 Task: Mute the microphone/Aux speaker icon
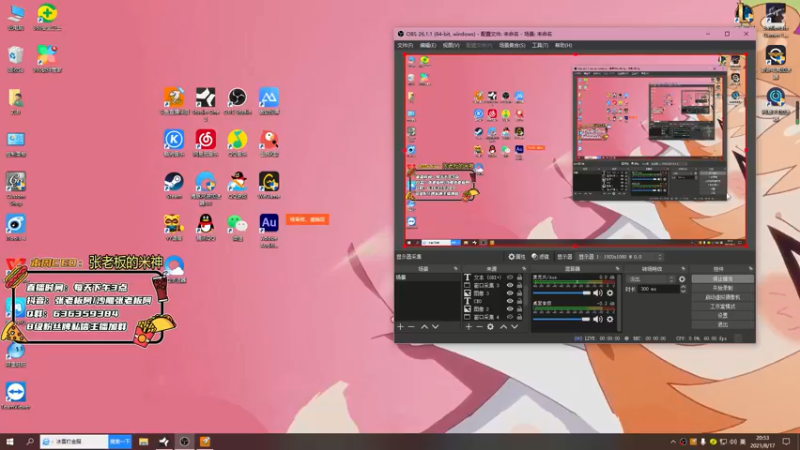coord(598,293)
